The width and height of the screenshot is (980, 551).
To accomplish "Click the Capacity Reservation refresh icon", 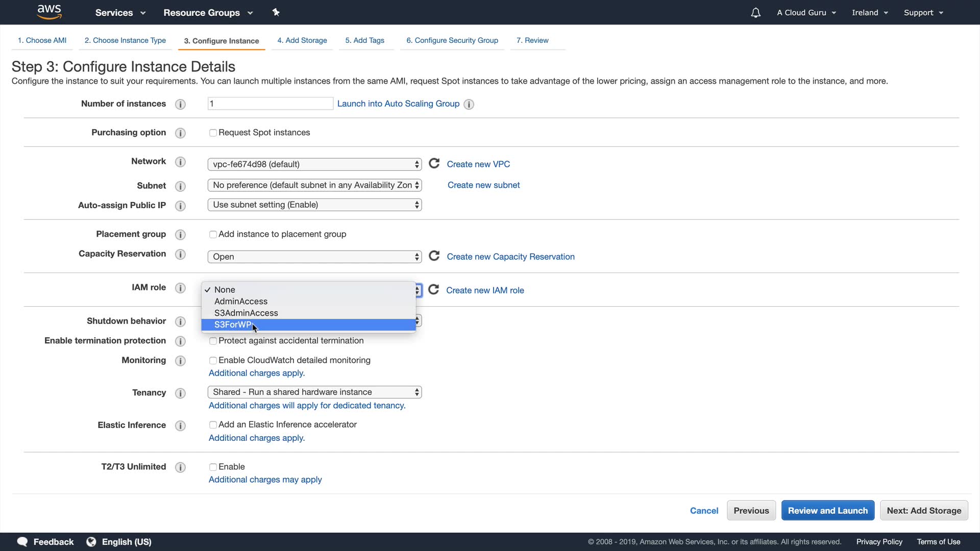I will tap(434, 256).
